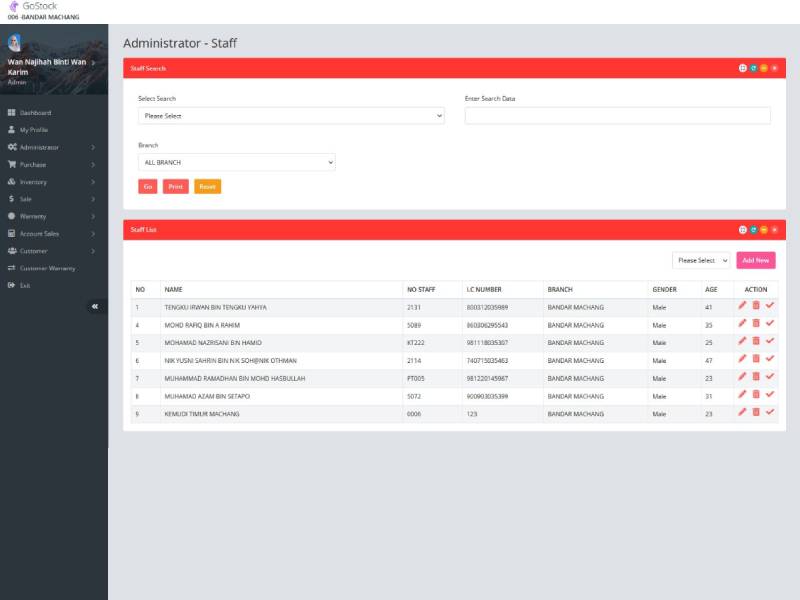
Task: Click checkmark for NIK YUSNI SAHRIN row
Action: 770,359
